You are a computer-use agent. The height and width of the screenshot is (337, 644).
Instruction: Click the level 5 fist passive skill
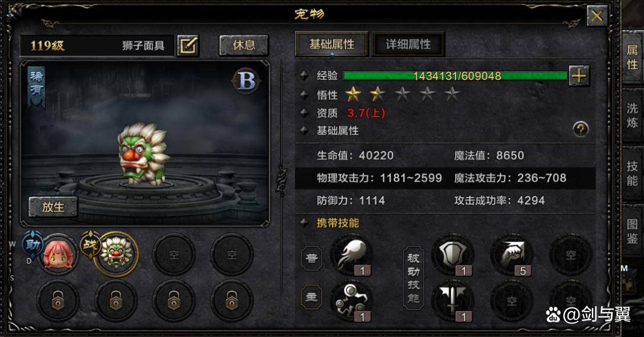coord(512,255)
